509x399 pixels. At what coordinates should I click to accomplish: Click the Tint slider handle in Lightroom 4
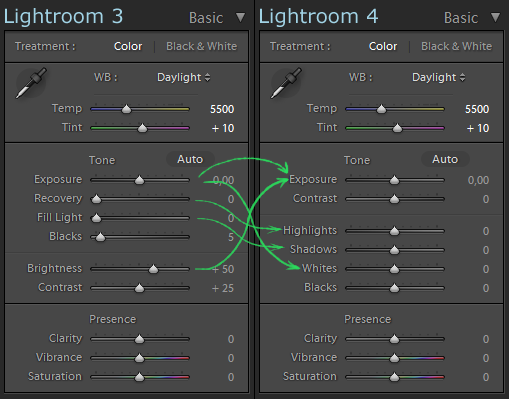397,128
